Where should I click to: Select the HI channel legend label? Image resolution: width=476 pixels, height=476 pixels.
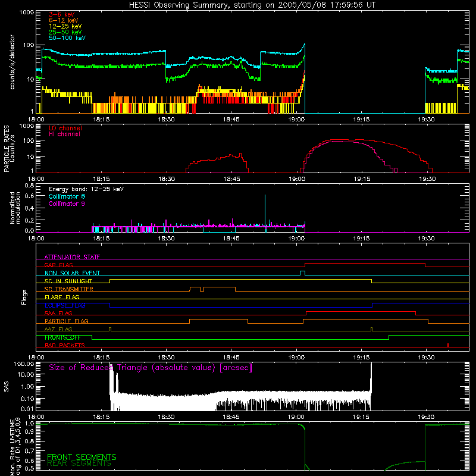click(x=64, y=134)
